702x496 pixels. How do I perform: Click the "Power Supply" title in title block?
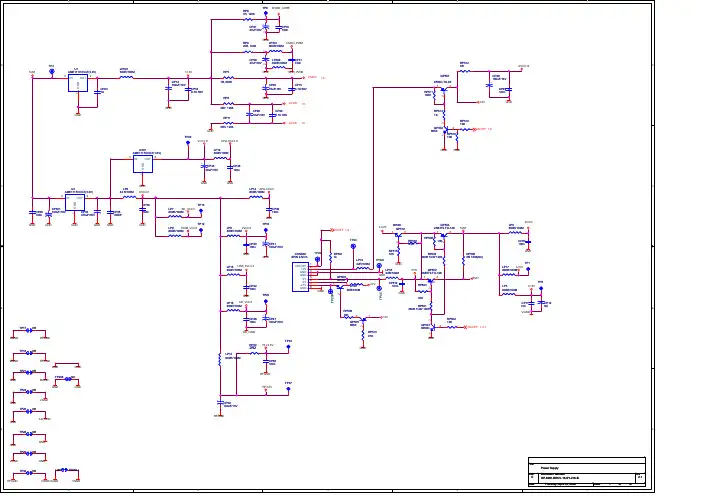click(x=551, y=467)
